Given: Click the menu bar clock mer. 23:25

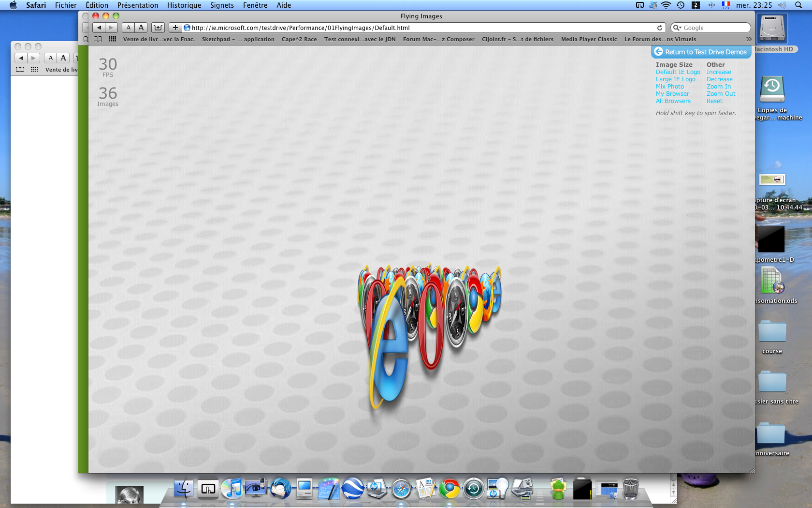Looking at the screenshot, I should click(x=754, y=5).
